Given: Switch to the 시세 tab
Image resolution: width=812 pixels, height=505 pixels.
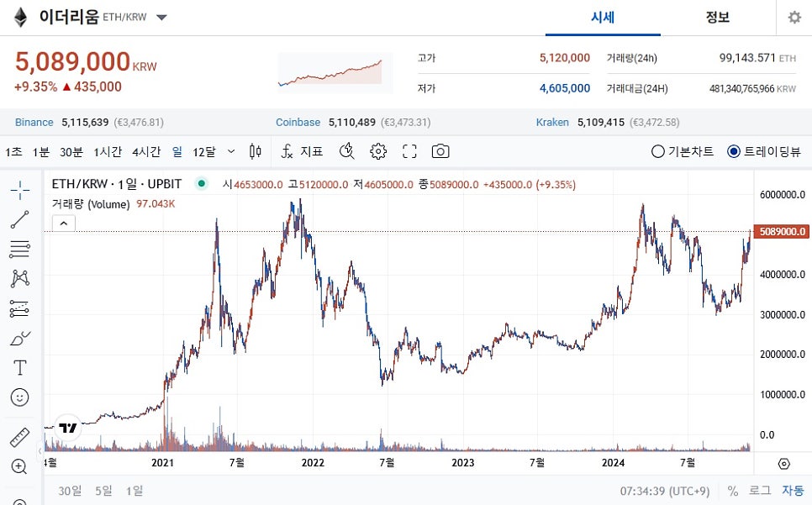Looking at the screenshot, I should click(603, 18).
